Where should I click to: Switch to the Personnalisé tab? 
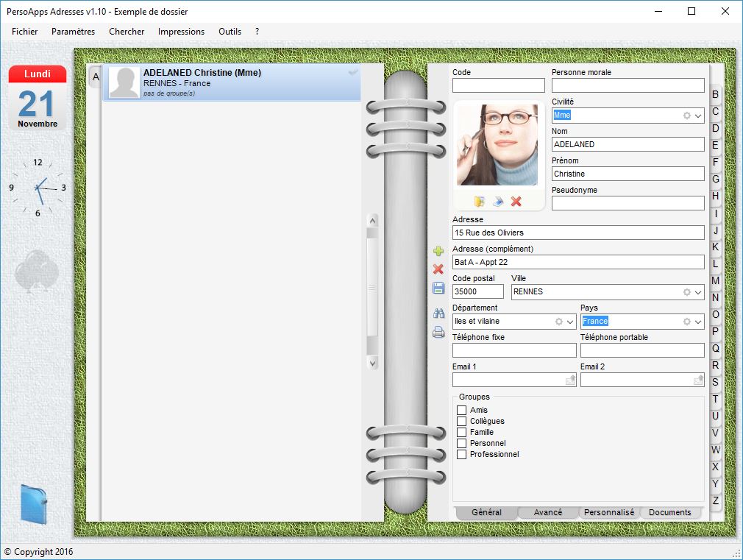pyautogui.click(x=609, y=512)
